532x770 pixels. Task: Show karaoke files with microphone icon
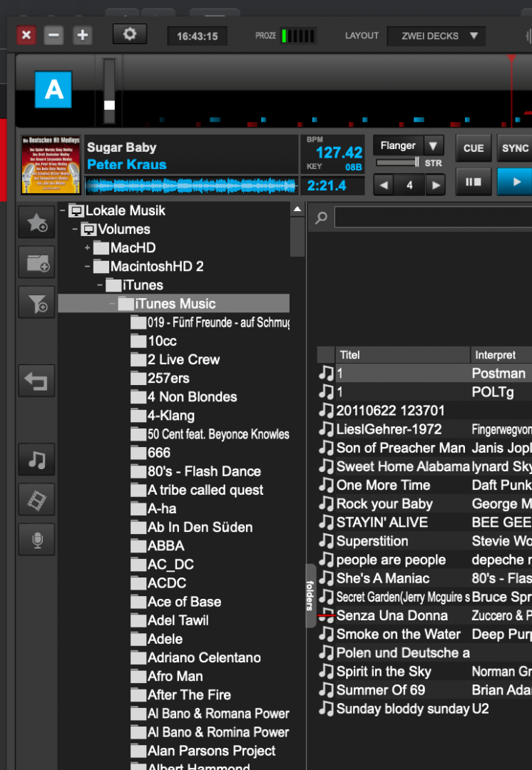[x=37, y=540]
